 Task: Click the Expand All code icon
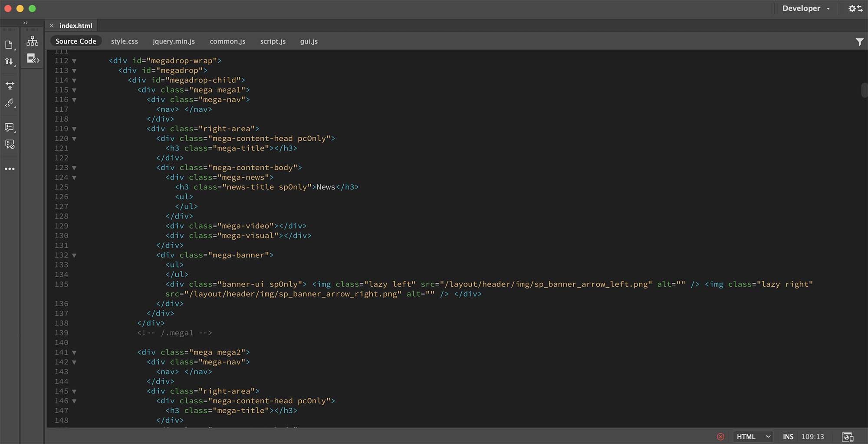pos(10,86)
